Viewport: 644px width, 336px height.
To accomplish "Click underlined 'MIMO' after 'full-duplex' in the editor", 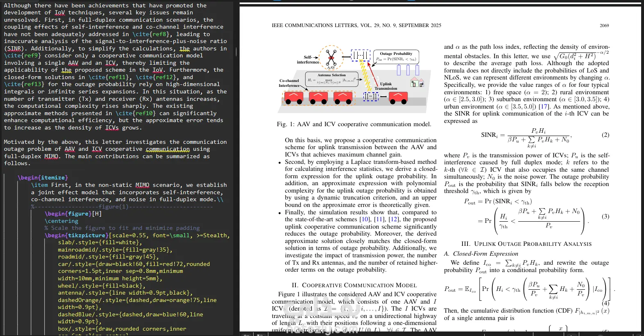I will tap(51, 156).
